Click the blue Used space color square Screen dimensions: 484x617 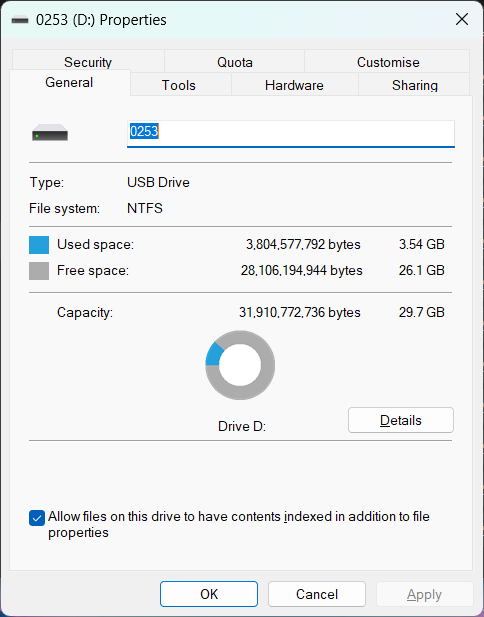coord(39,245)
